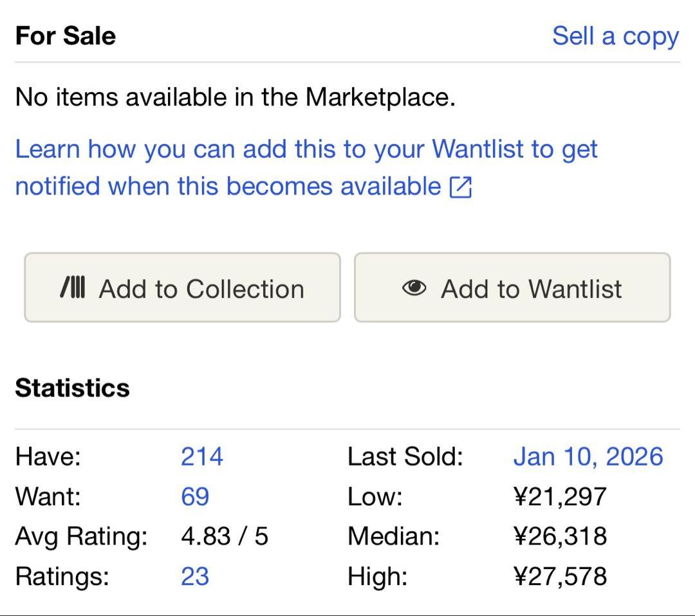Click the Low price ¥21,297
Image resolution: width=695 pixels, height=616 pixels.
pyautogui.click(x=559, y=496)
